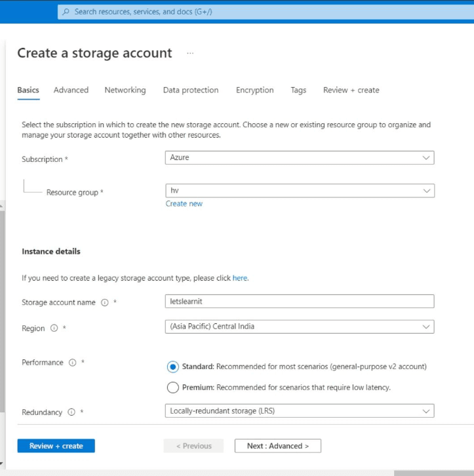Switch to the Tags tab
Screen dimensions: 474x476
pos(298,90)
